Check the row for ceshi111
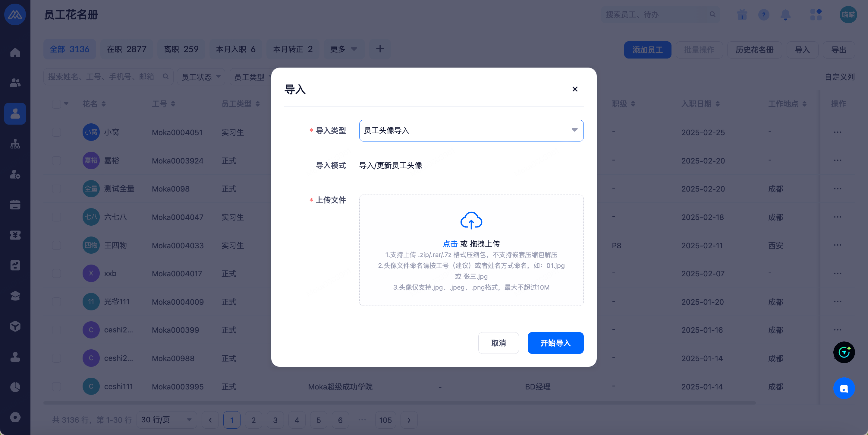 point(56,386)
